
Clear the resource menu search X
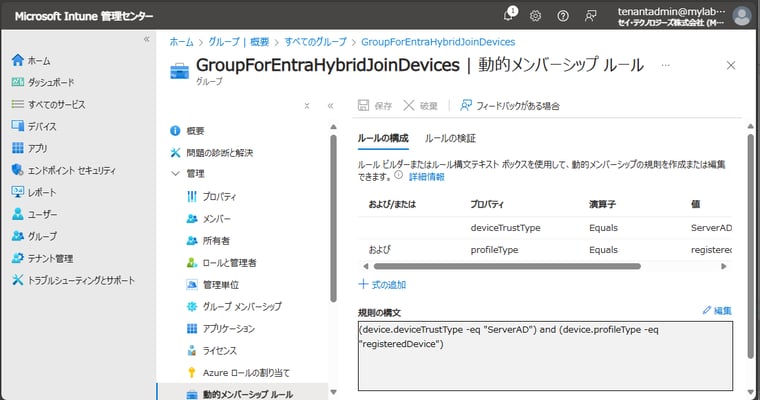point(307,106)
